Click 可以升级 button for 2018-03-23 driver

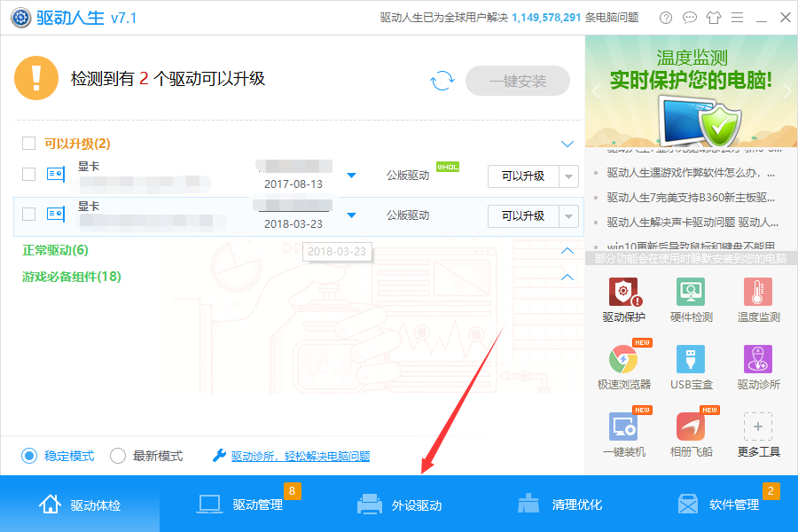click(523, 216)
